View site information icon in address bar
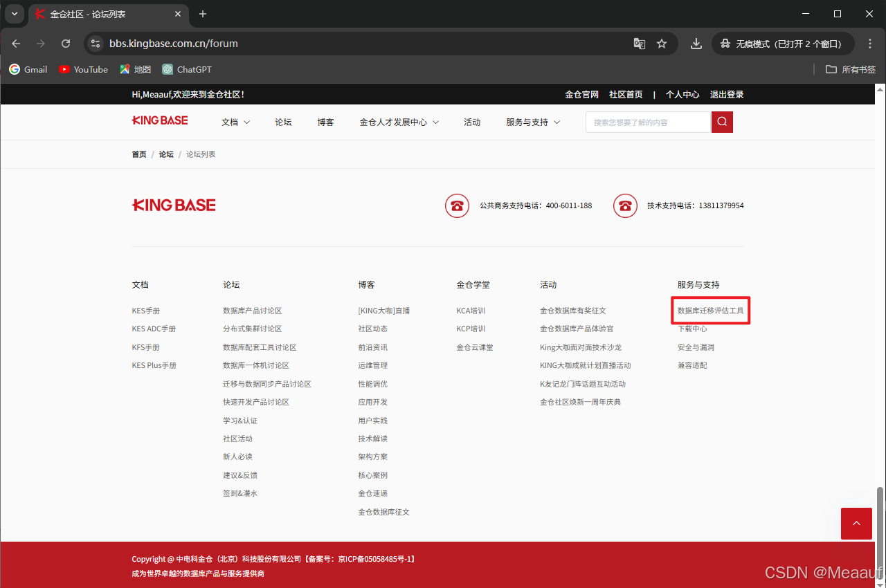This screenshot has width=886, height=588. [x=96, y=44]
